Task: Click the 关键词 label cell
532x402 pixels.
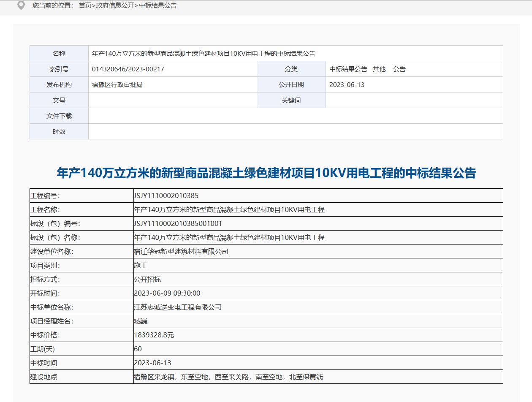Action: 291,100
